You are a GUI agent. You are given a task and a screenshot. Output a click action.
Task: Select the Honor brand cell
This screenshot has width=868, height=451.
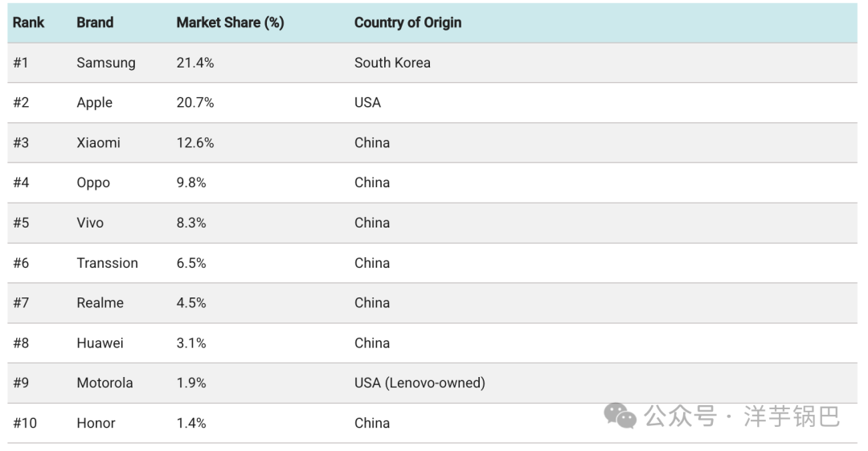pos(96,423)
